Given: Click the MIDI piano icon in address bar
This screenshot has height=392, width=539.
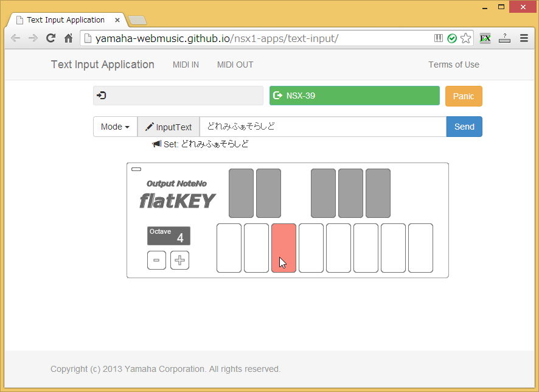Looking at the screenshot, I should 439,38.
